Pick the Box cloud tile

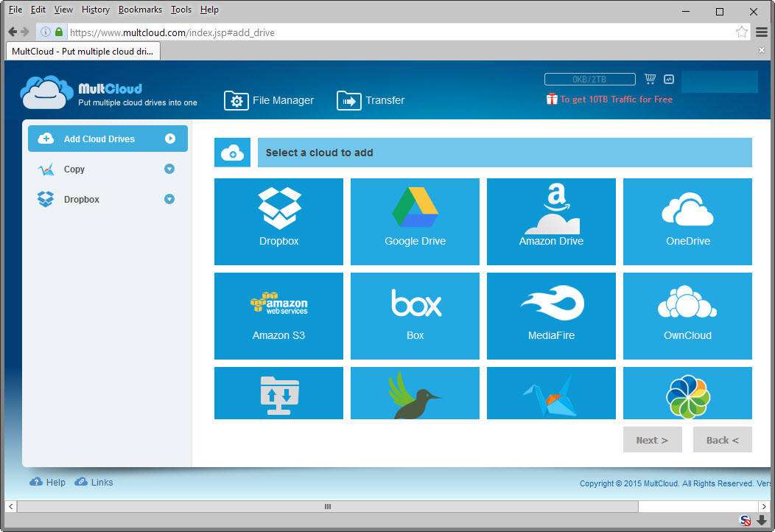click(x=415, y=316)
